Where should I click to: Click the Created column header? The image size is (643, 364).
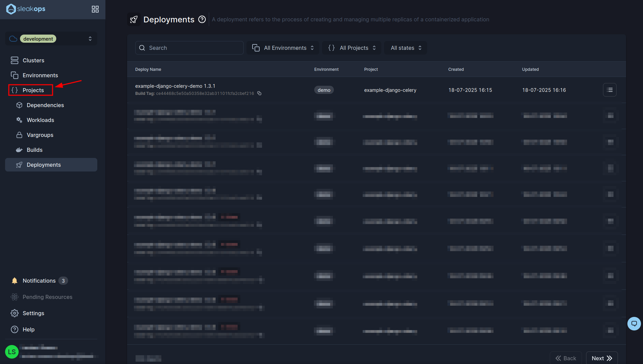pyautogui.click(x=456, y=69)
